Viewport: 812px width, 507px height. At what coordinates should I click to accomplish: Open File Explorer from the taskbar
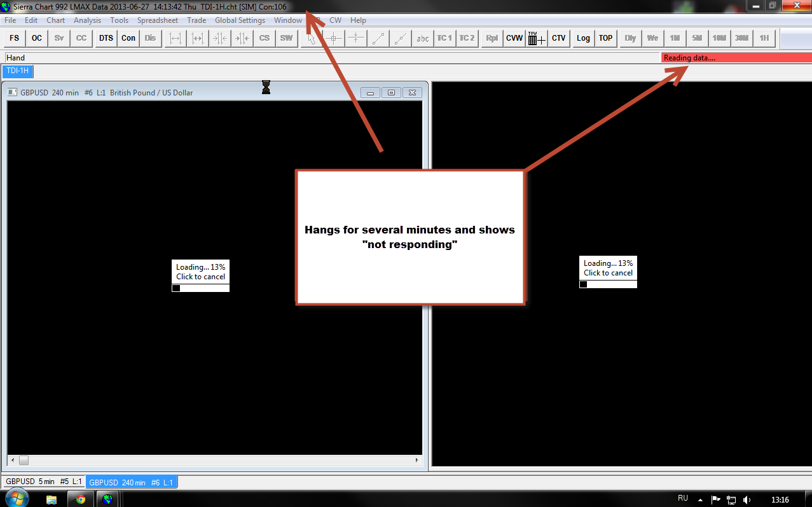point(52,499)
